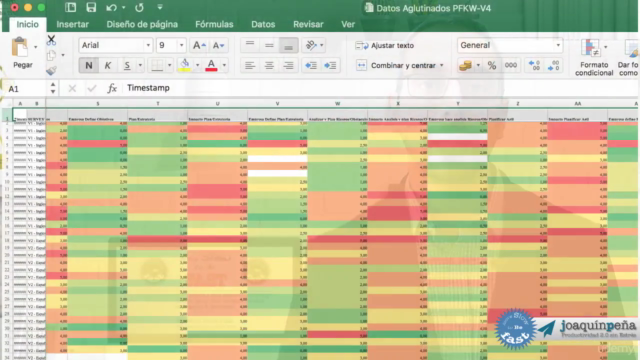
Task: Switch to the Insertar tab
Action: point(73,24)
